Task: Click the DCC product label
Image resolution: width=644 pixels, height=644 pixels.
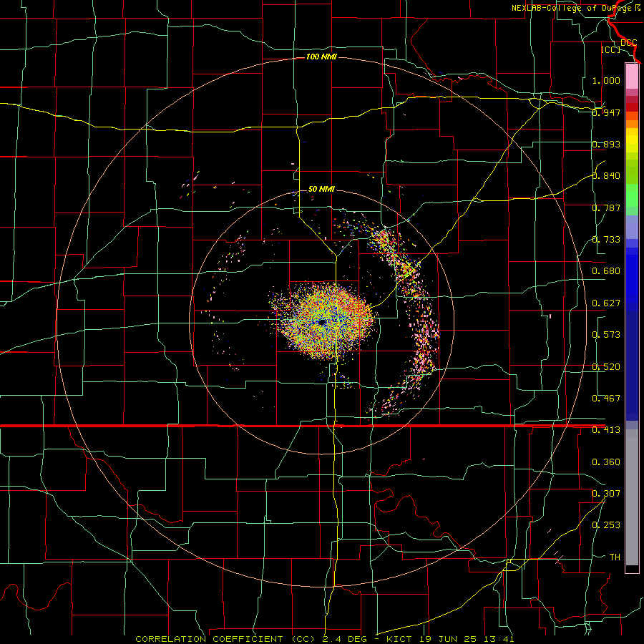Action: [x=628, y=43]
